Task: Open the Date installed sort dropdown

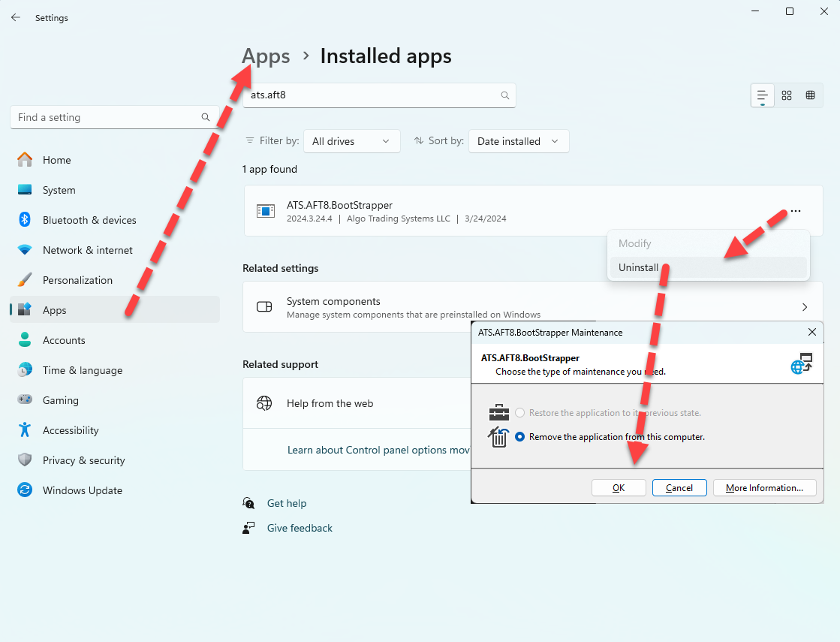Action: point(519,141)
